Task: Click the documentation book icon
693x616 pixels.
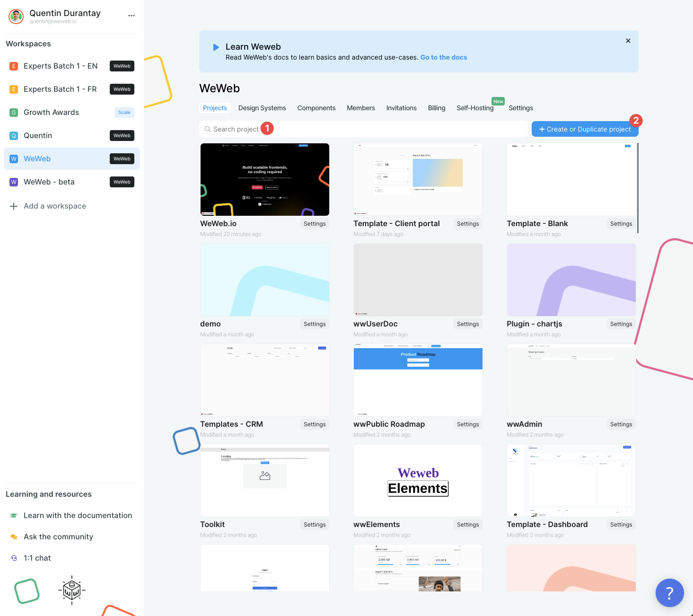Action: (13, 515)
